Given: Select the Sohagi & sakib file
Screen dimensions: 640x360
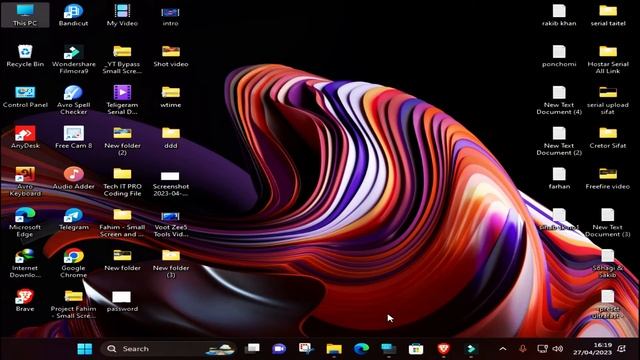Looking at the screenshot, I should (x=608, y=263).
